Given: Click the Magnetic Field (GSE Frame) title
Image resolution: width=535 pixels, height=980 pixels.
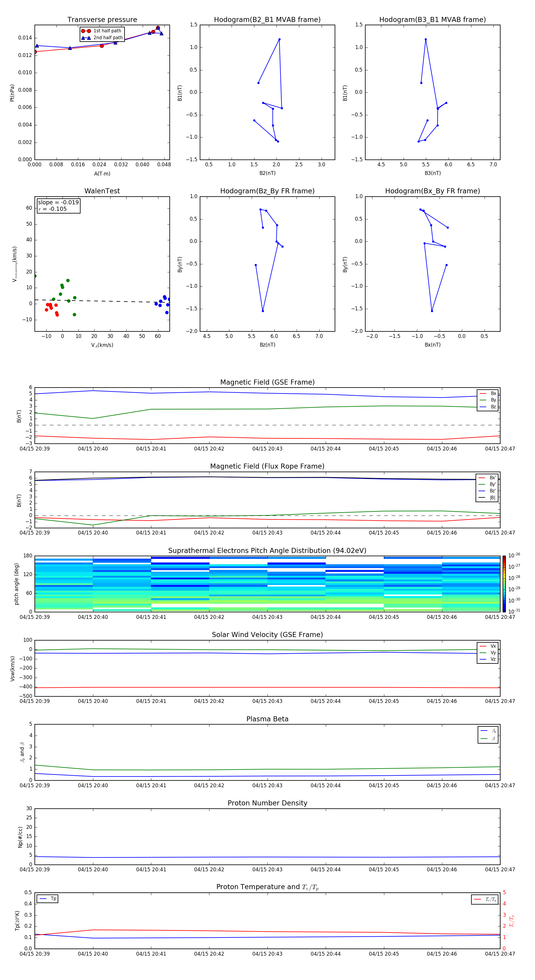Looking at the screenshot, I should coord(267,382).
